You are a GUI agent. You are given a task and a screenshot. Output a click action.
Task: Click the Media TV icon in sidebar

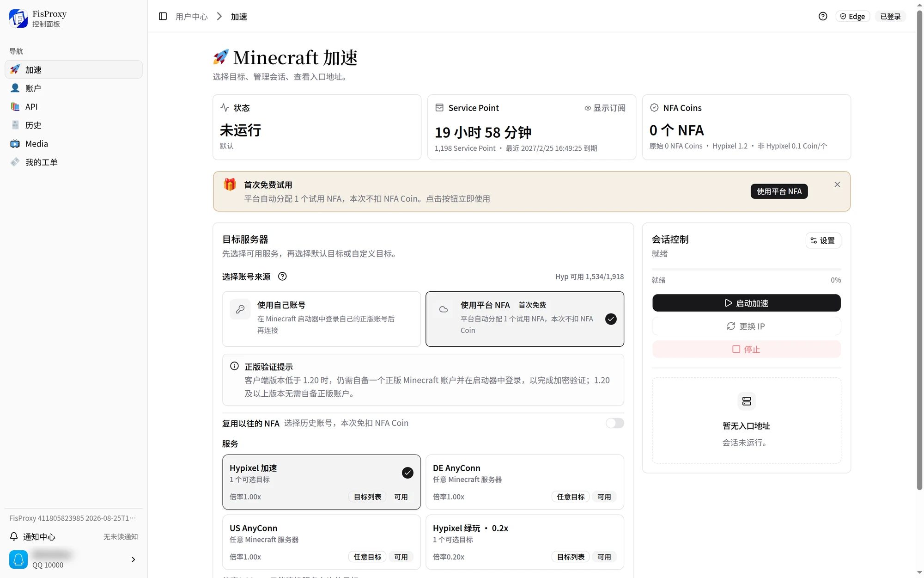(x=15, y=143)
